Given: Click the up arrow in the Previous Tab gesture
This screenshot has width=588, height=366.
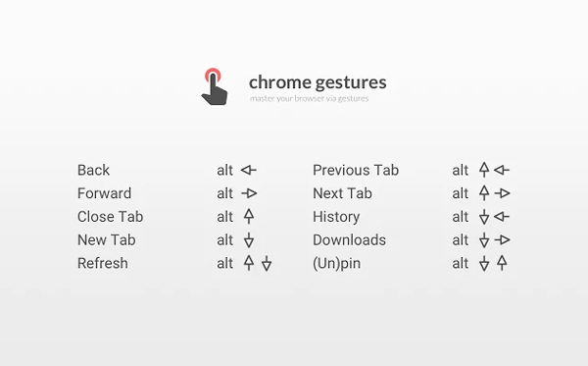Looking at the screenshot, I should coord(484,170).
